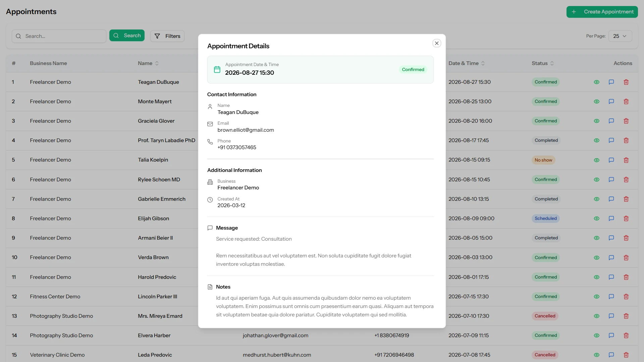The width and height of the screenshot is (644, 362).
Task: Delete the Talia Koelpin no-show appointment
Action: point(626,160)
